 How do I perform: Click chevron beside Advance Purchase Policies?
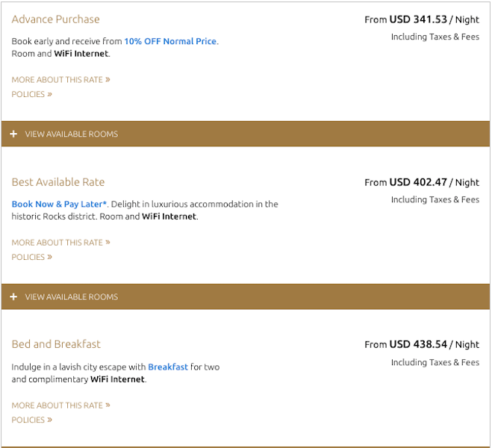click(x=50, y=95)
